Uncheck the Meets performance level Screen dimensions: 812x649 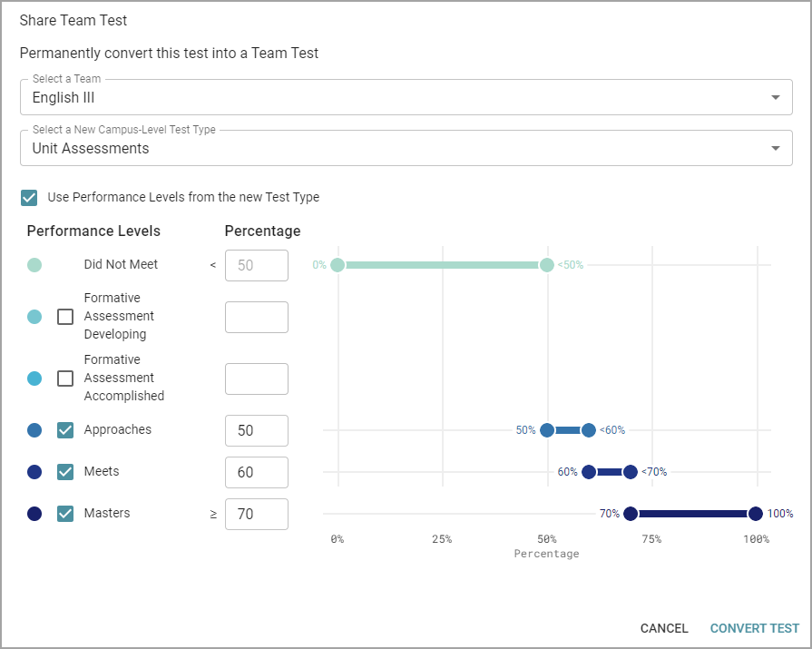pos(65,472)
